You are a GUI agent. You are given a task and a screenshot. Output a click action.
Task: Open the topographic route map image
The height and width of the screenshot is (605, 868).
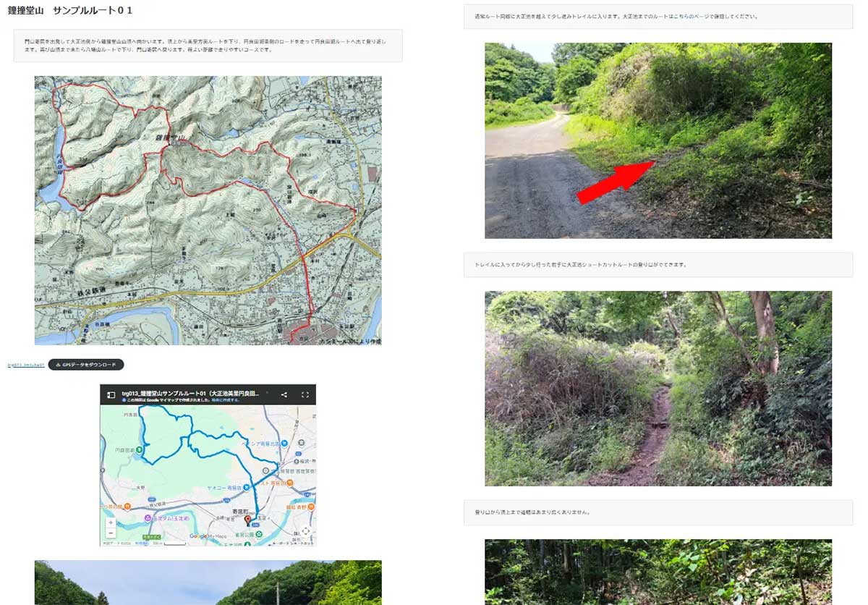(208, 210)
